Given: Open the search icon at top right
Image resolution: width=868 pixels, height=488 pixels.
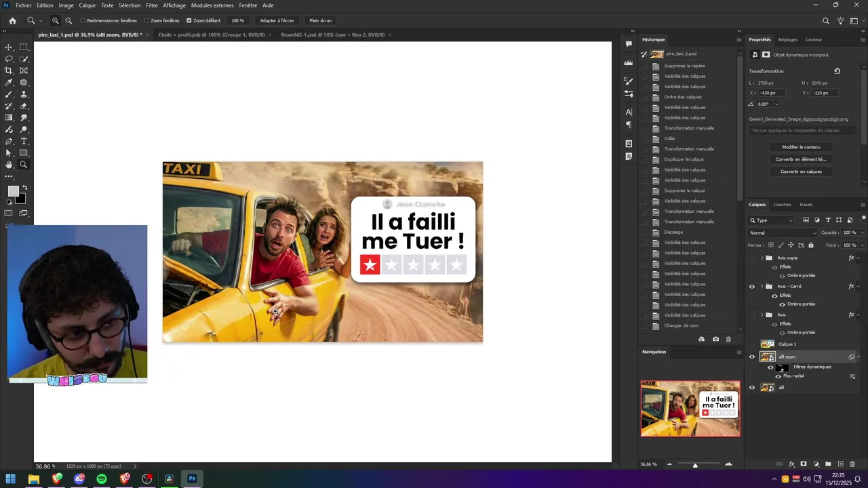Looking at the screenshot, I should click(x=825, y=21).
